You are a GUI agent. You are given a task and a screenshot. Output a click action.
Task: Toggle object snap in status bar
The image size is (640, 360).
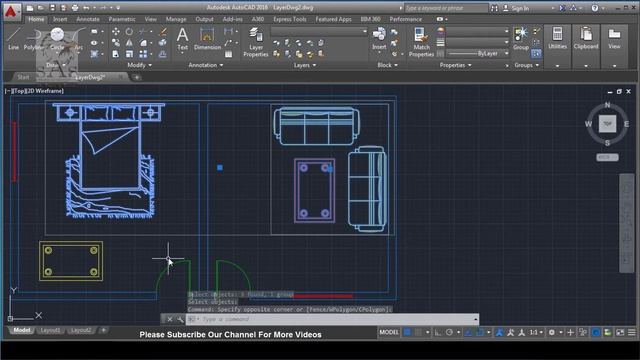(480, 333)
